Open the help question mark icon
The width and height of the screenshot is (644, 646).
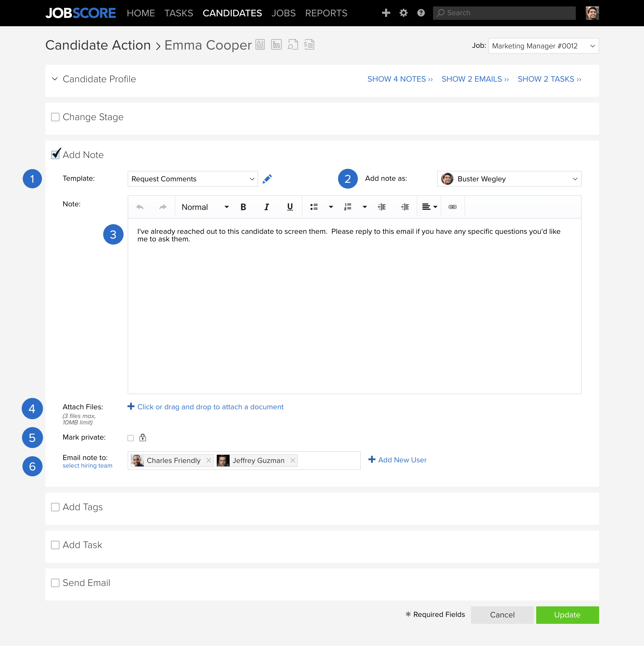(421, 13)
